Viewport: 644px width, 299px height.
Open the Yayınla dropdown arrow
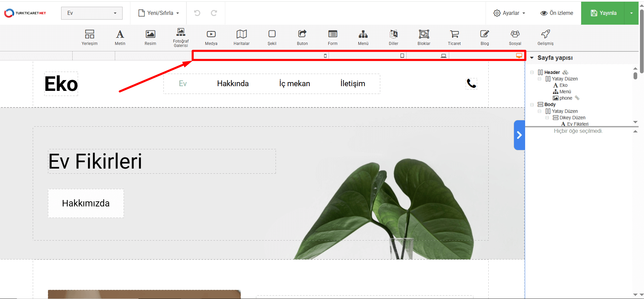(x=631, y=13)
